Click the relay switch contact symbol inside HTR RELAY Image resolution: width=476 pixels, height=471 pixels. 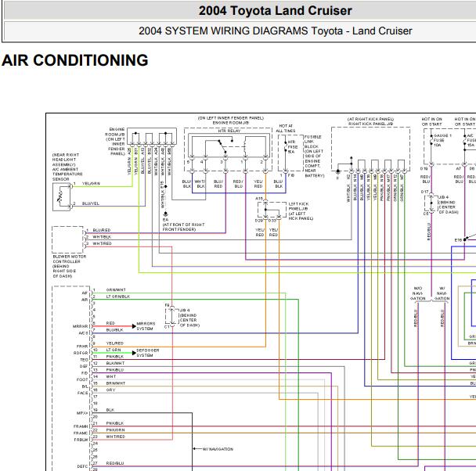tap(222, 147)
